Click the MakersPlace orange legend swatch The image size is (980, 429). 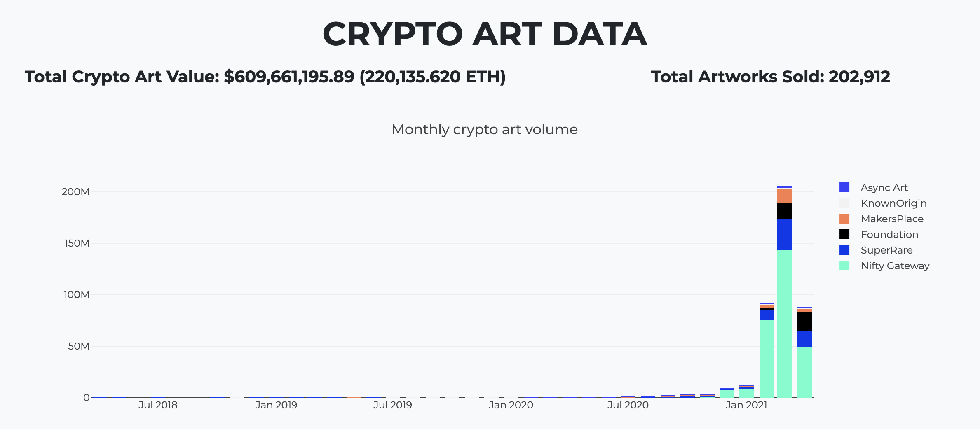point(844,219)
